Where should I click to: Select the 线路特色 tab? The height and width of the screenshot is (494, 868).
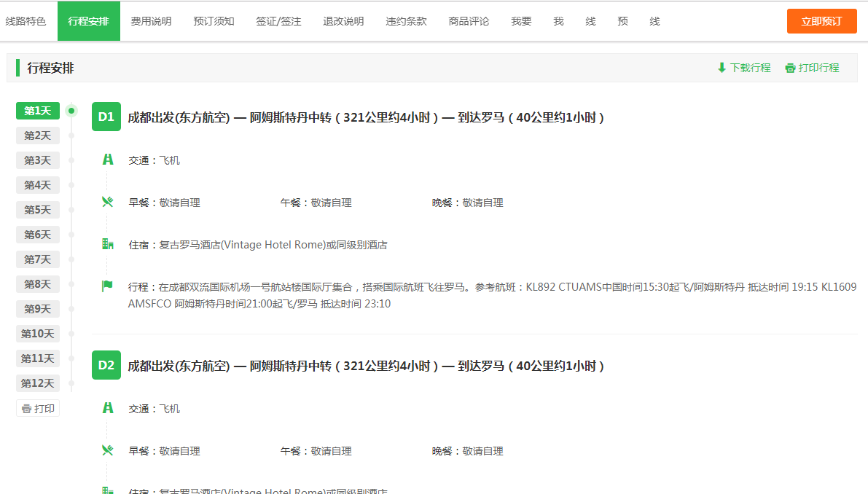26,21
